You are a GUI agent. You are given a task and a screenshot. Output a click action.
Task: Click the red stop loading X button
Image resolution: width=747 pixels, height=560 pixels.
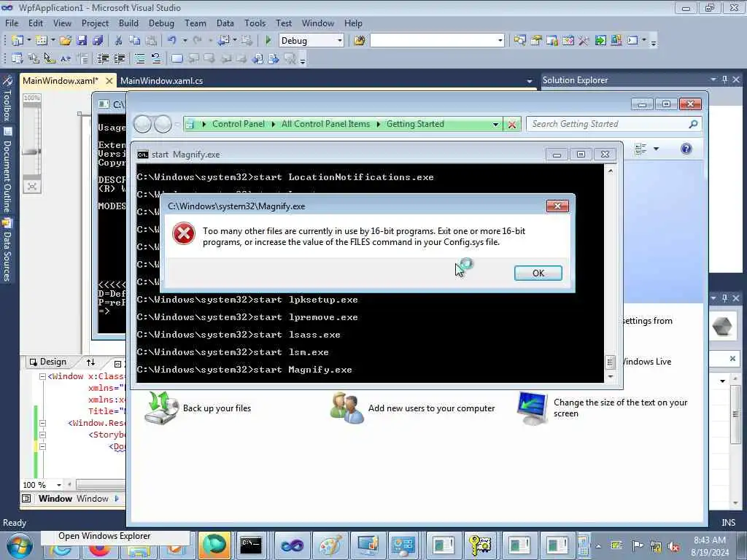(x=512, y=124)
